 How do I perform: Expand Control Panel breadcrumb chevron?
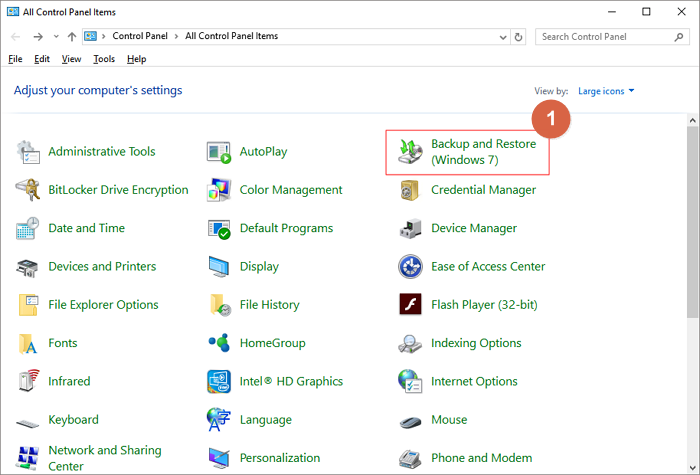coord(179,37)
